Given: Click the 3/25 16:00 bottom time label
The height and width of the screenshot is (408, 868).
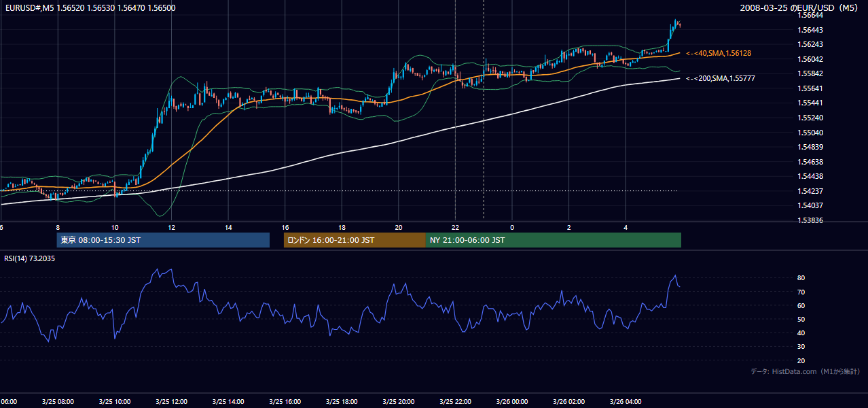Looking at the screenshot, I should tap(285, 401).
